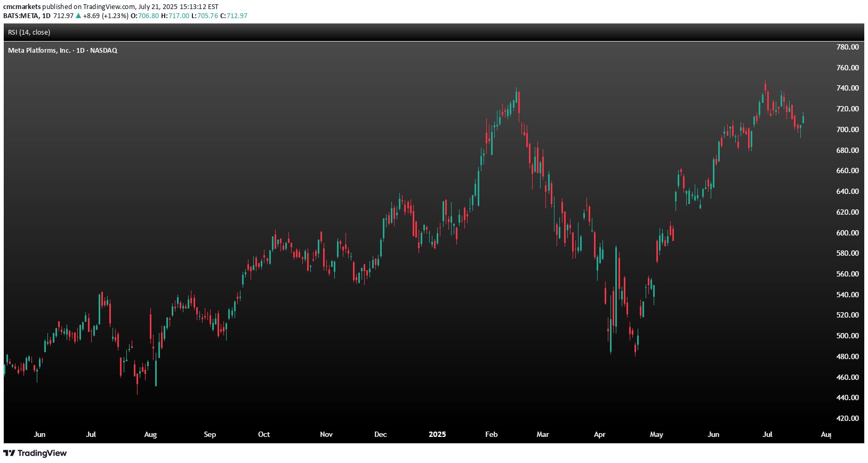The height and width of the screenshot is (463, 868).
Task: Click the 580.00 price axis label
Action: tap(848, 253)
